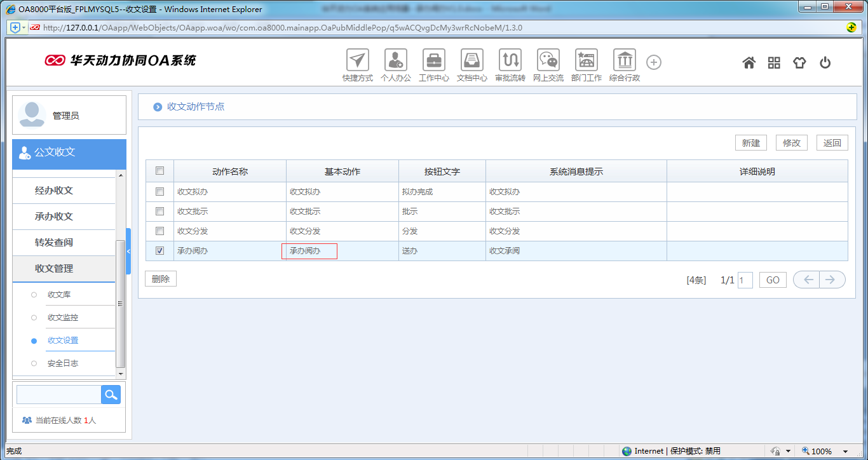Viewport: 868px width, 460px height.
Task: Uncheck the 承办阅办 row checkbox
Action: 160,250
